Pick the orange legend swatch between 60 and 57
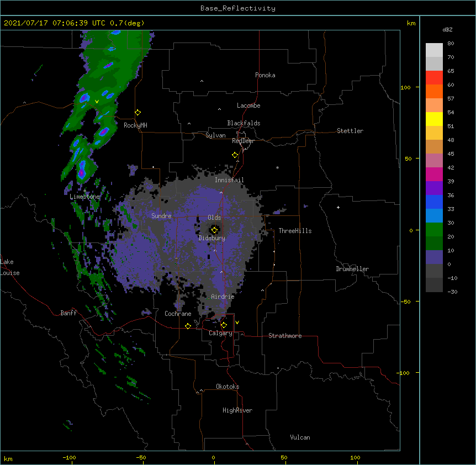This screenshot has width=476, height=465. (434, 92)
